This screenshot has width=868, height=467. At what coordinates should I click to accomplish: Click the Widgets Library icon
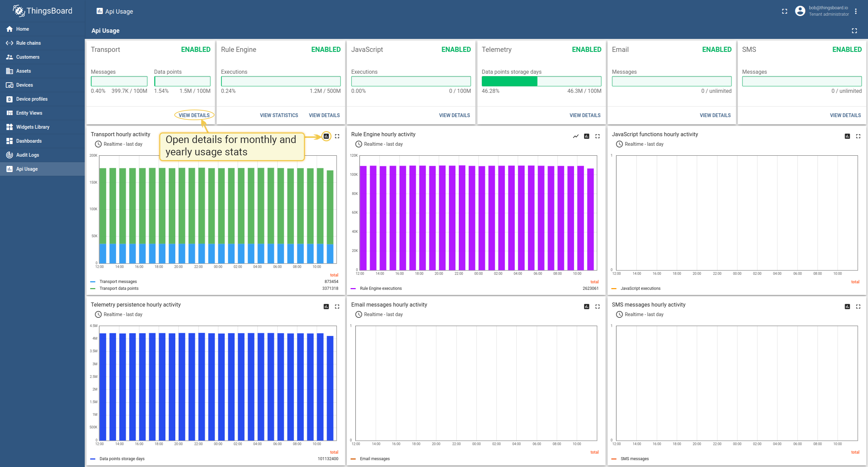(x=10, y=127)
